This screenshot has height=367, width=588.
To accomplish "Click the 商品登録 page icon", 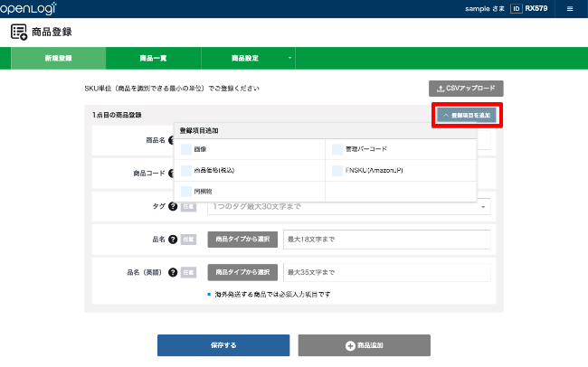I will (19, 32).
